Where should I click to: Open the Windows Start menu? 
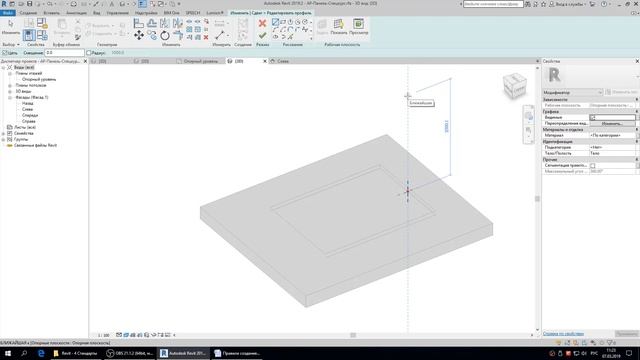click(x=8, y=353)
